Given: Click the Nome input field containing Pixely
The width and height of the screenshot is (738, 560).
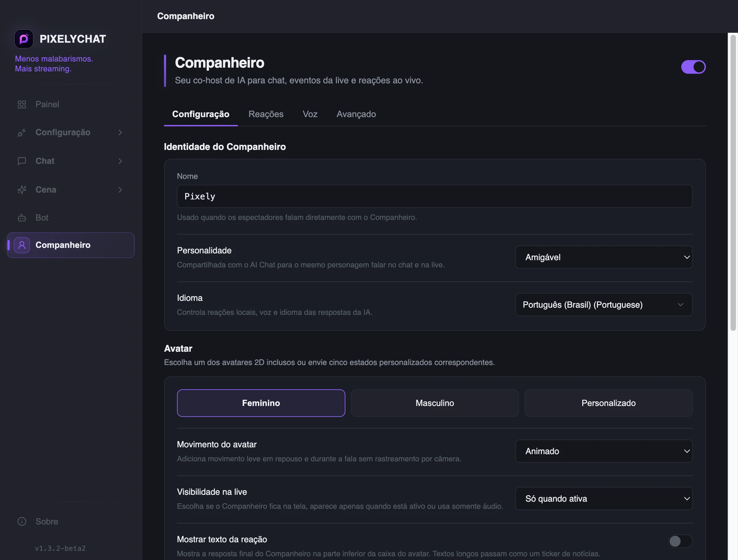Looking at the screenshot, I should click(435, 196).
